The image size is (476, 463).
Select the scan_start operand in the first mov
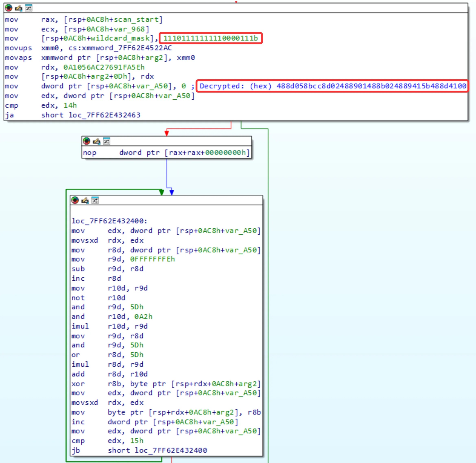pyautogui.click(x=136, y=20)
